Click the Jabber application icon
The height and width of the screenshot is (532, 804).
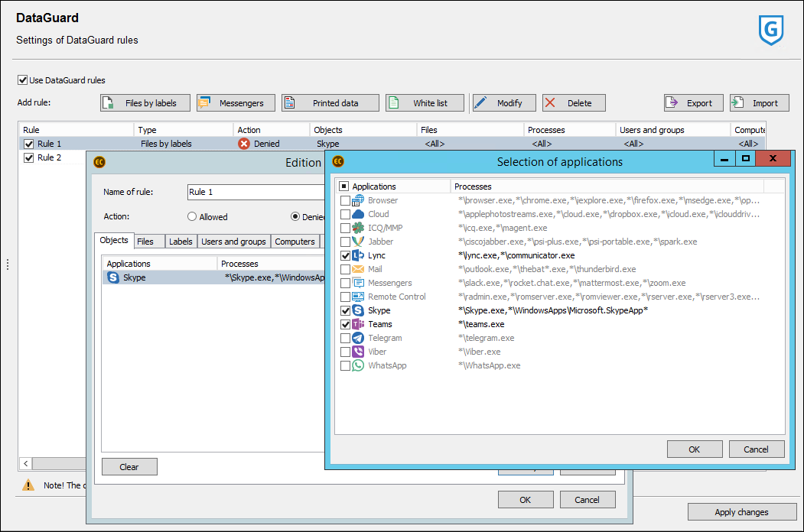pyautogui.click(x=358, y=242)
